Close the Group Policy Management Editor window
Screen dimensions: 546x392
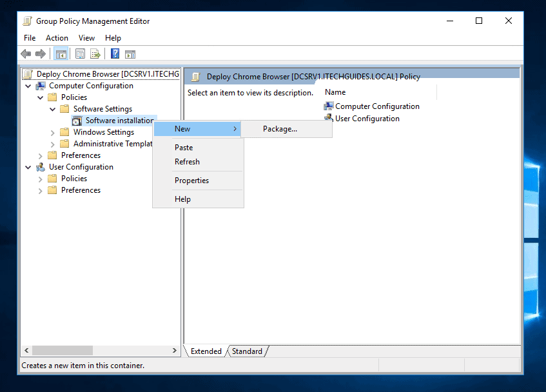pos(509,21)
